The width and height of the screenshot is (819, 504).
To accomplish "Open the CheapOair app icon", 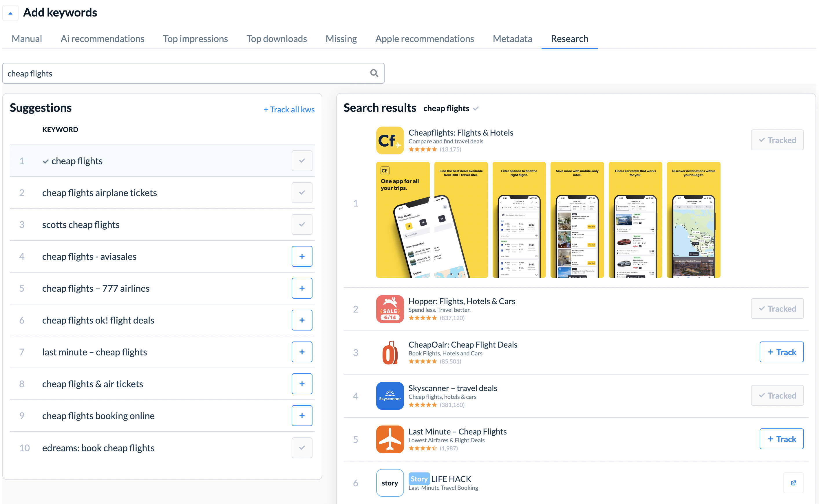I will point(390,352).
